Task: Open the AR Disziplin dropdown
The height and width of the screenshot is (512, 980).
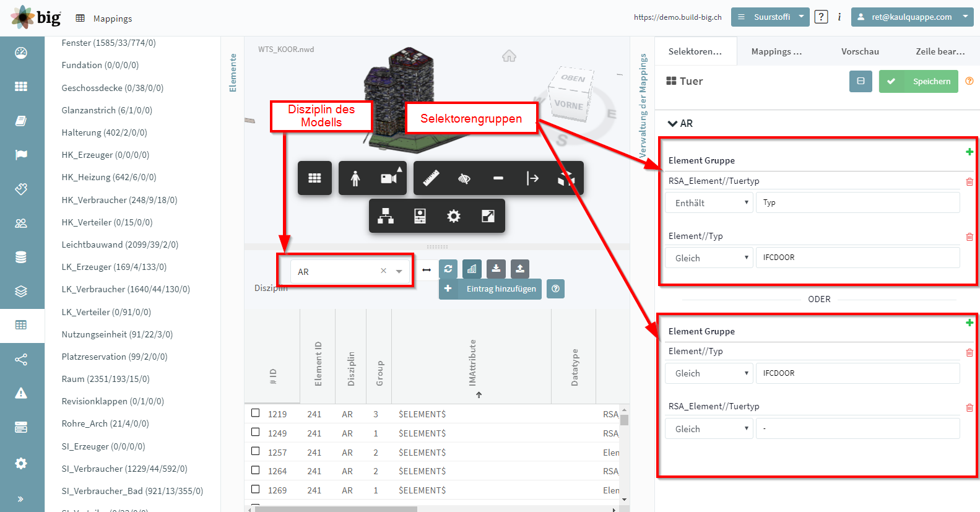Action: 399,271
